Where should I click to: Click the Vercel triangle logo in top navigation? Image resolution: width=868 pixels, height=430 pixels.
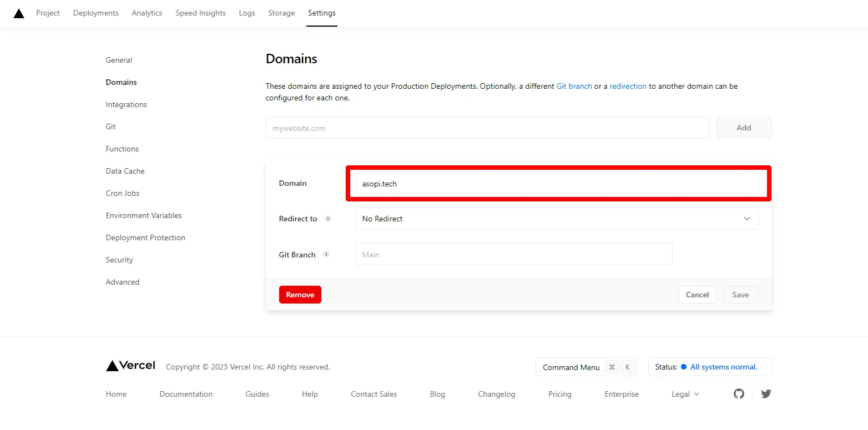tap(19, 13)
